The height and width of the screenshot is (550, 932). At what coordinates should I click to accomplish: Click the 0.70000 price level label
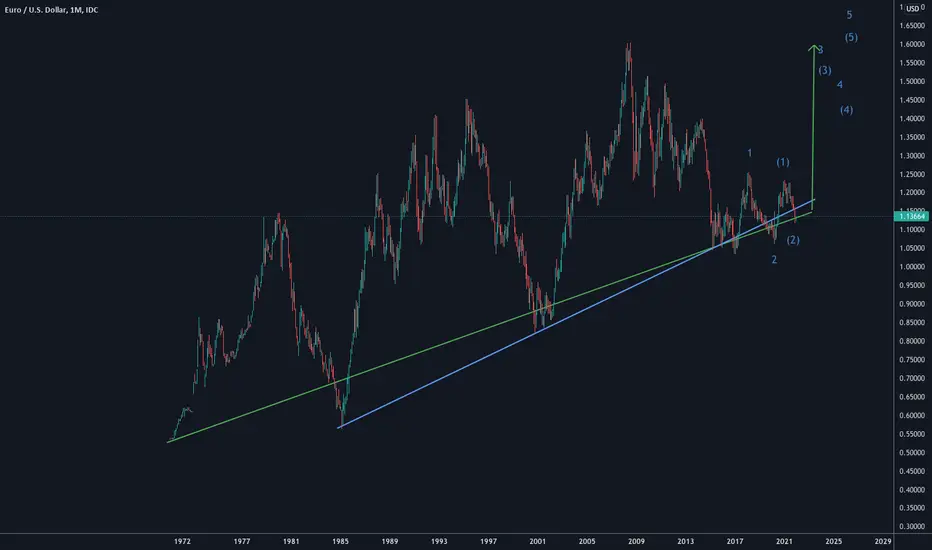click(912, 378)
